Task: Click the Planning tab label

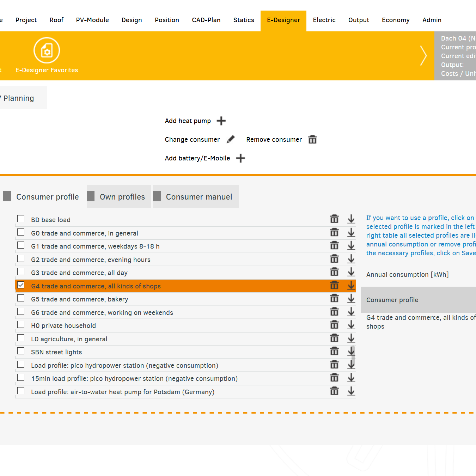Action: [19, 98]
